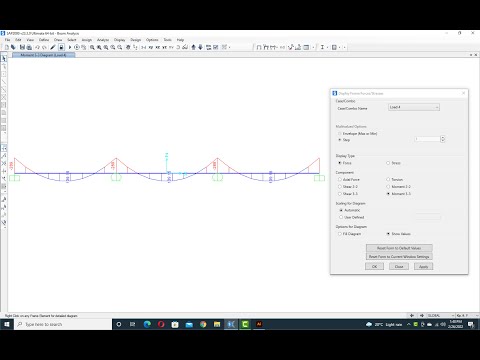Click the pencil Refresh Window icon
Viewport: 480px width, 360px height.
point(53,47)
